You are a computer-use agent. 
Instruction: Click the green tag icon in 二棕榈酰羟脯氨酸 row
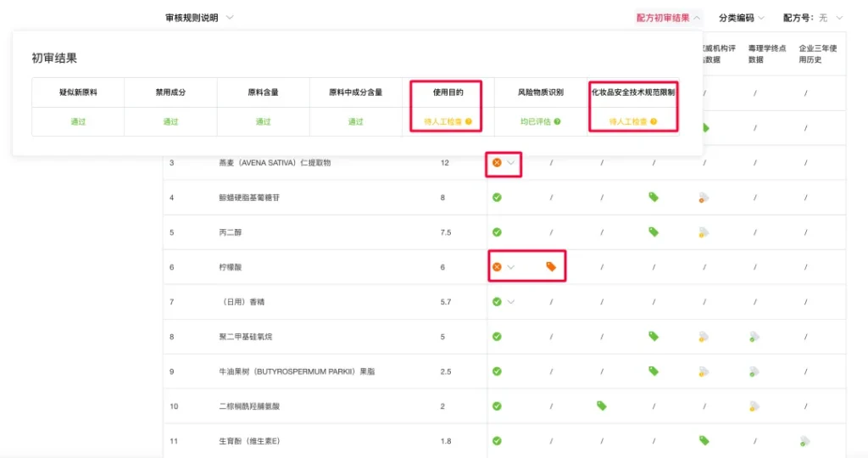[601, 405]
